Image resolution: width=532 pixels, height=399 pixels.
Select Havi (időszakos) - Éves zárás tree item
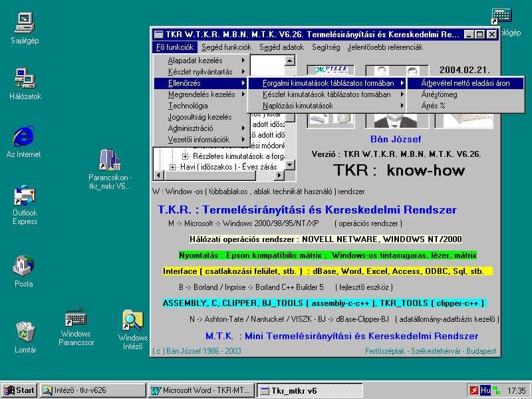click(x=229, y=167)
